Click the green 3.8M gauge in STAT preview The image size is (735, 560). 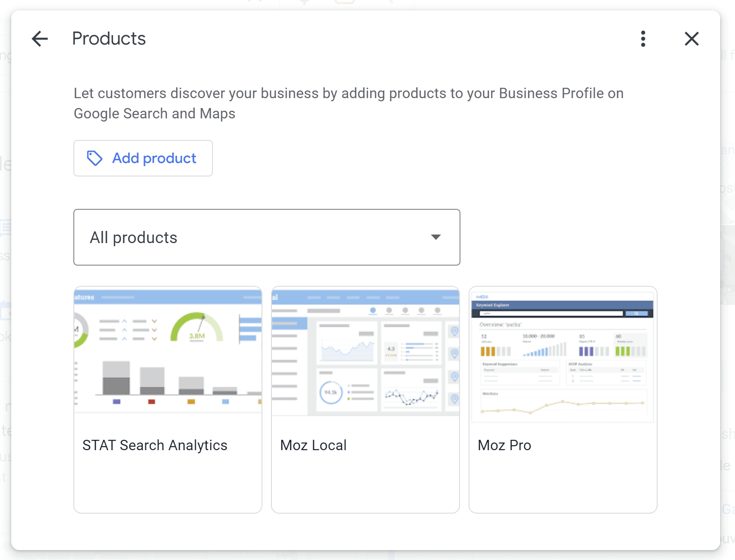(197, 329)
